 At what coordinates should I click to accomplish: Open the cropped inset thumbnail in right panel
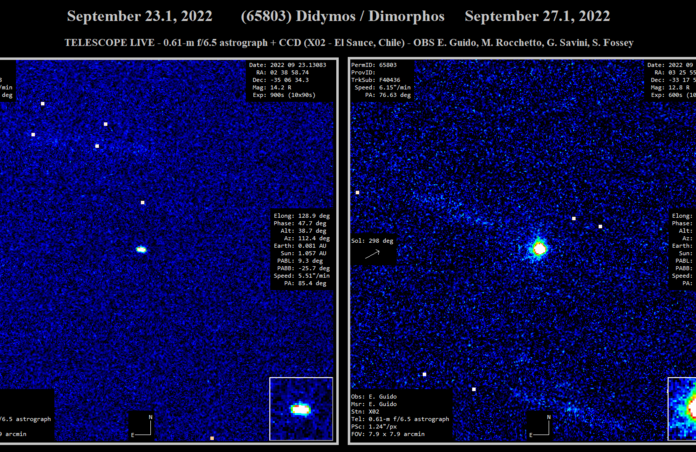[682, 409]
